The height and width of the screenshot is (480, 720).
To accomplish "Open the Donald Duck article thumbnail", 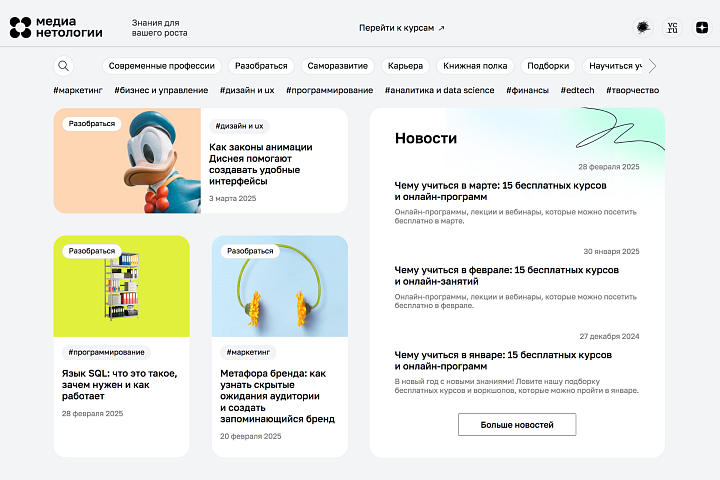I will click(x=127, y=161).
